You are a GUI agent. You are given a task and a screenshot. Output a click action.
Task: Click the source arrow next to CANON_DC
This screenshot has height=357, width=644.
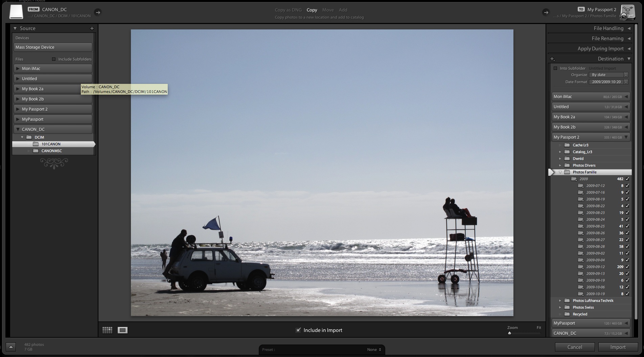tap(98, 13)
